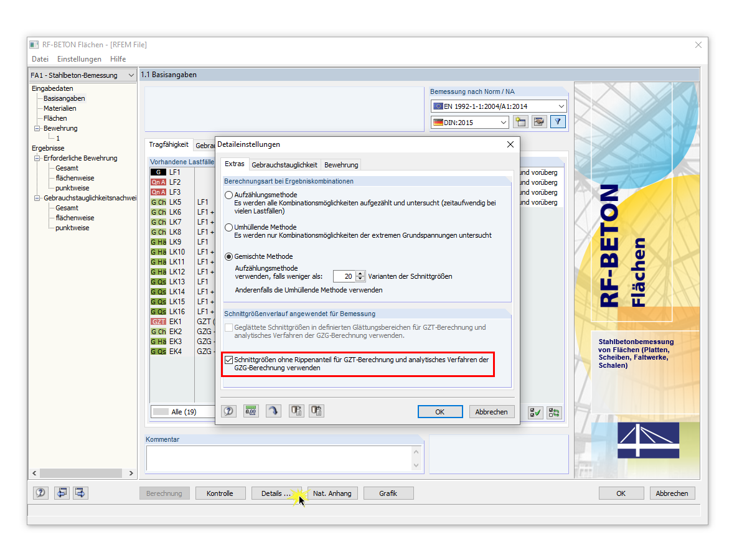Switch to Tragfähigkeit tab in main window
747x560 pixels.
(x=169, y=144)
